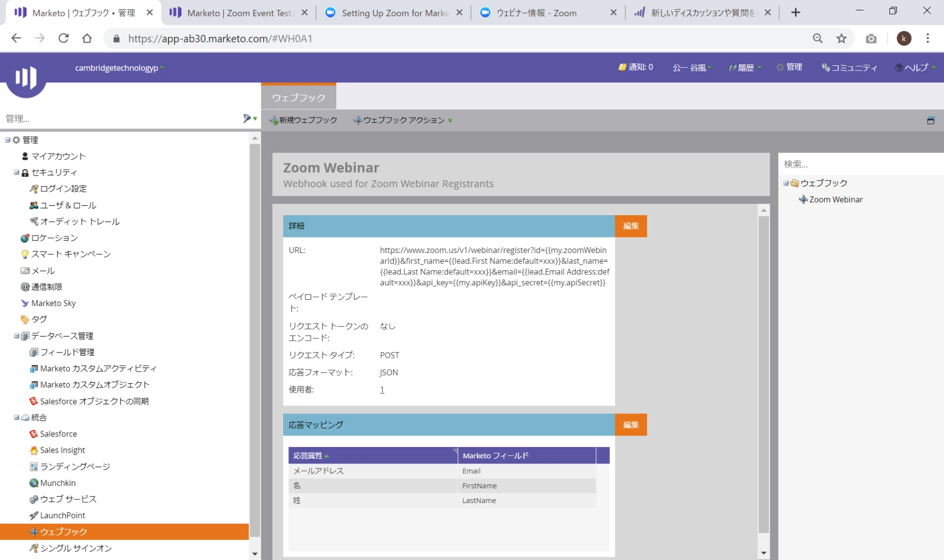Reload the page
This screenshot has width=944, height=560.
click(63, 38)
